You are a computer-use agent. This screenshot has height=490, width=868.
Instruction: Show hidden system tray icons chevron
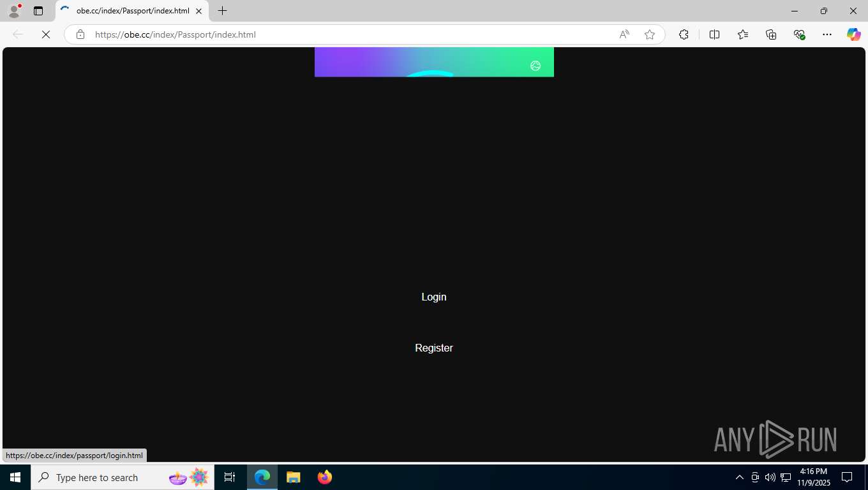click(x=740, y=477)
